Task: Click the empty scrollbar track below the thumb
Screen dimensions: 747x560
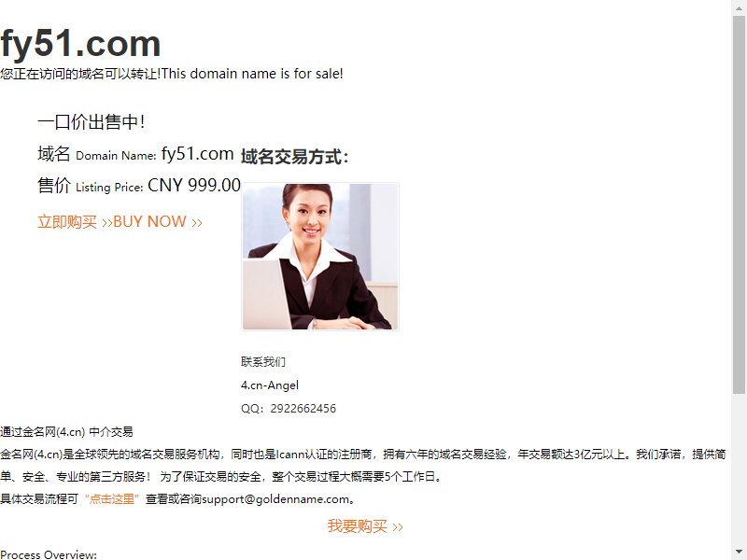Action: pos(739,469)
